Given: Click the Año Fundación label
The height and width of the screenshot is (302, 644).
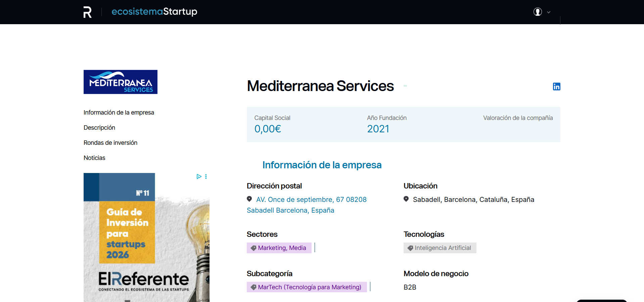Looking at the screenshot, I should pyautogui.click(x=387, y=118).
